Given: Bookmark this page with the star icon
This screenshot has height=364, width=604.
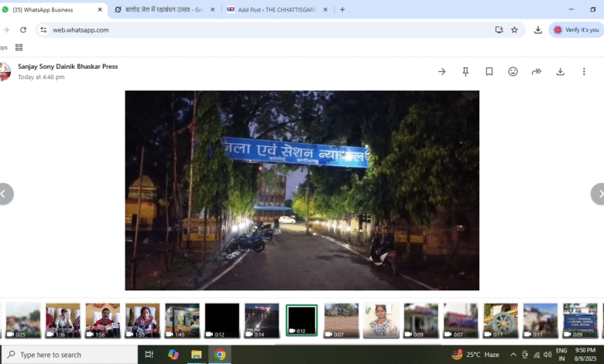Looking at the screenshot, I should (514, 29).
